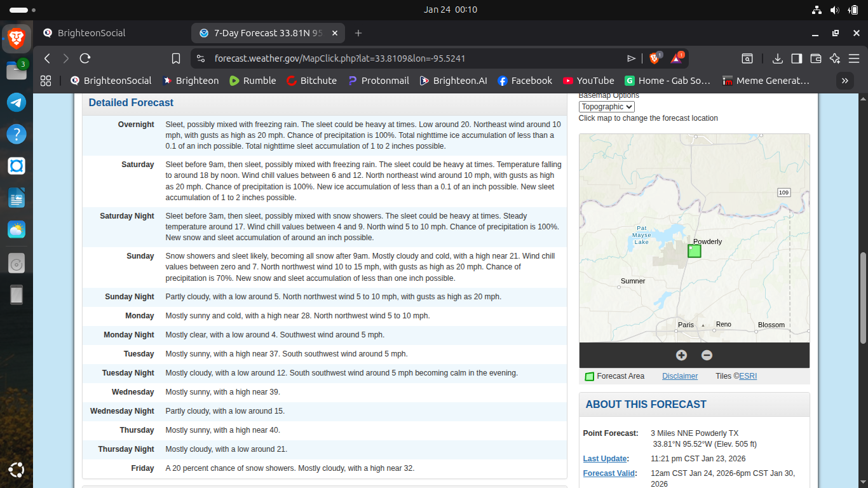Viewport: 868px width, 488px height.
Task: Open the Brave downloads icon
Action: coord(777,58)
